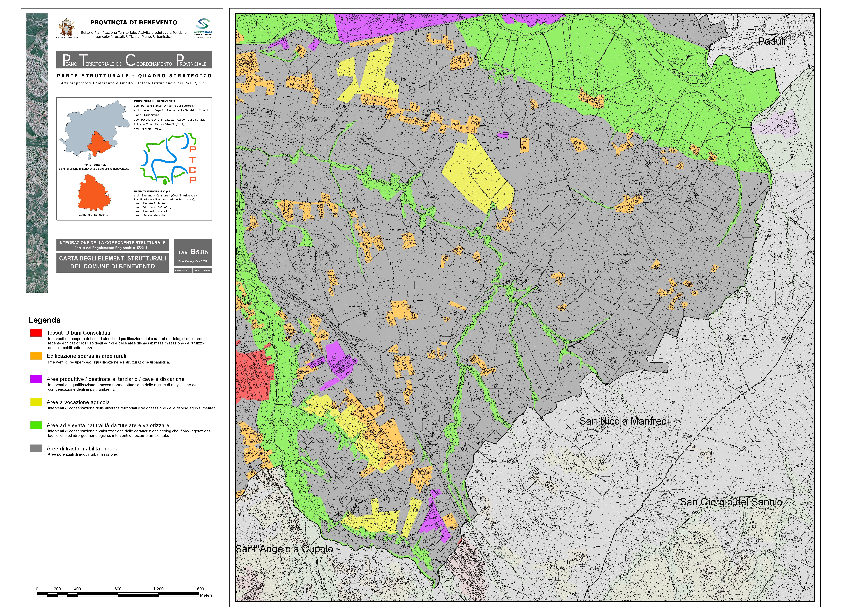This screenshot has height=616, width=849.
Task: Click the blue-green PTCP river logo
Action: point(168,158)
